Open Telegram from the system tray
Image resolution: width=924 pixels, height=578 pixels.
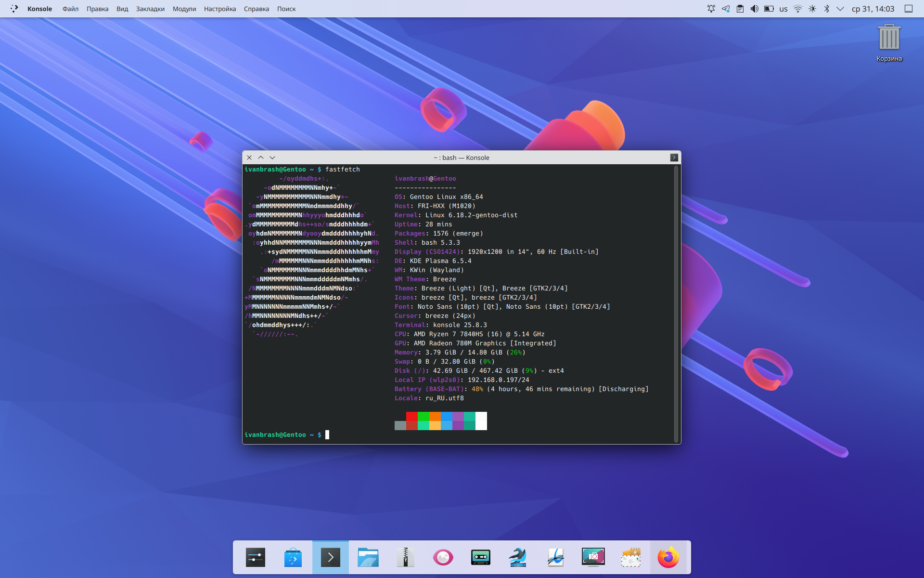tap(725, 9)
